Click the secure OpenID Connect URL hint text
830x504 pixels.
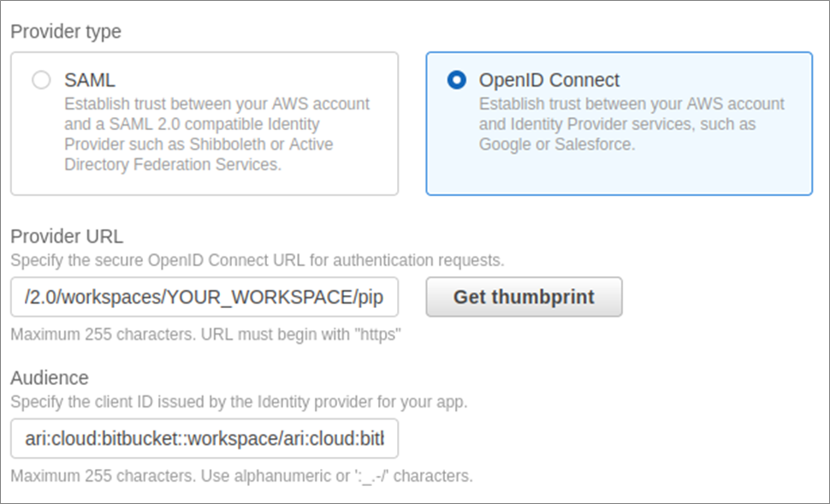[x=258, y=260]
